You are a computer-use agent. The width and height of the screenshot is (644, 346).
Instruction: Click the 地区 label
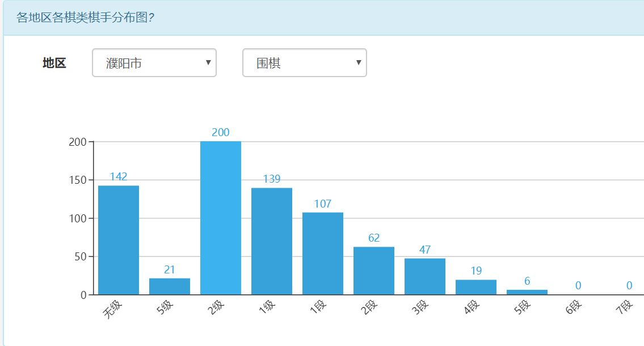[x=54, y=63]
